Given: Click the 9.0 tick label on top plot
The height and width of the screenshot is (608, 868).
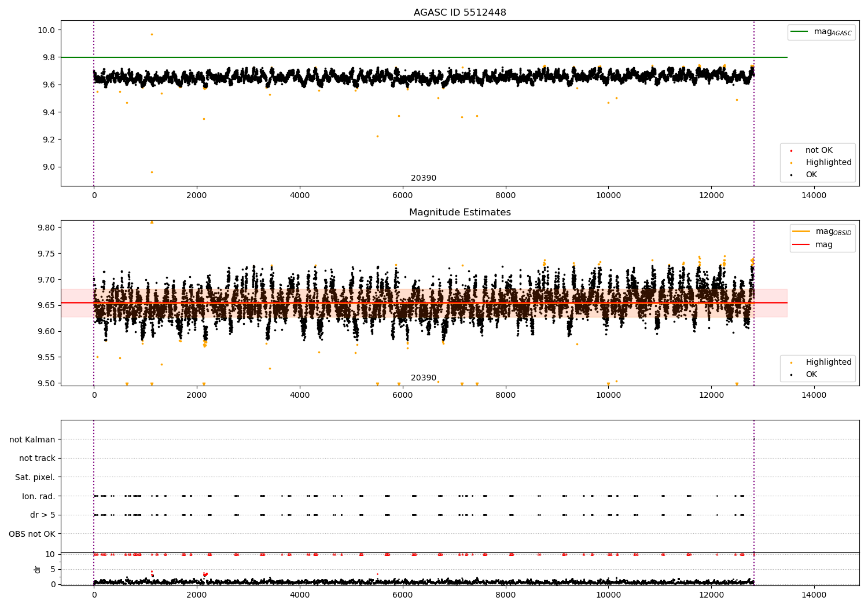Looking at the screenshot, I should pos(48,167).
